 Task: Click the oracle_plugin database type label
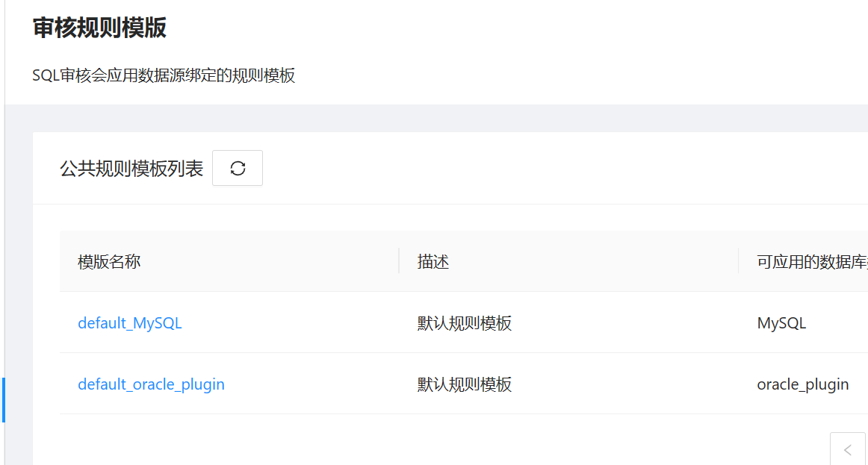[x=803, y=384]
